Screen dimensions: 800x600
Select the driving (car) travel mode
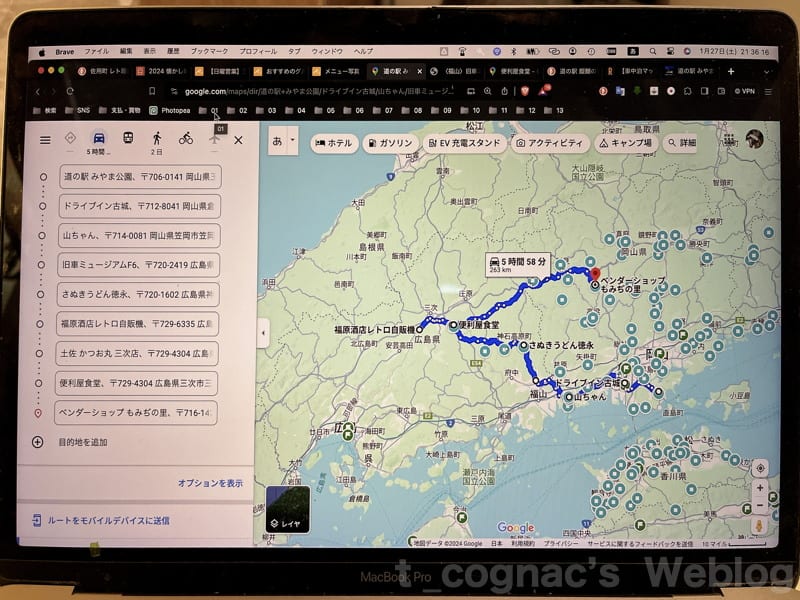(x=98, y=138)
